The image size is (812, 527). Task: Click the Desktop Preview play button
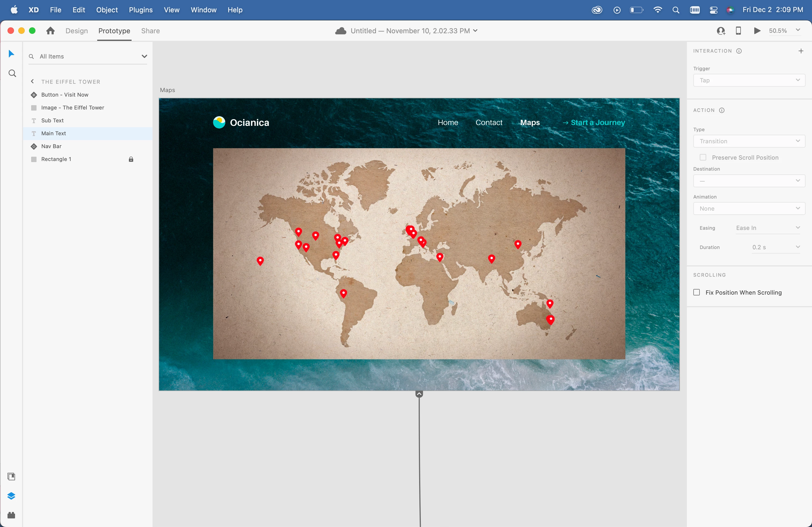757,31
